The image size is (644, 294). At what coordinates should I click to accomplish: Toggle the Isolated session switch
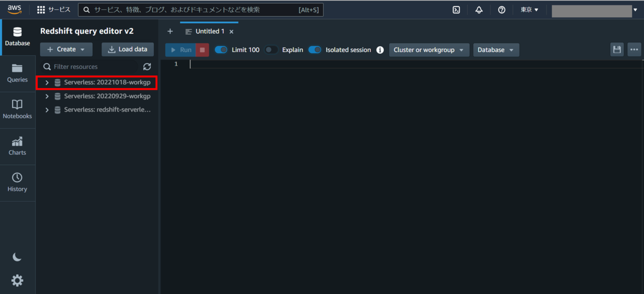315,50
